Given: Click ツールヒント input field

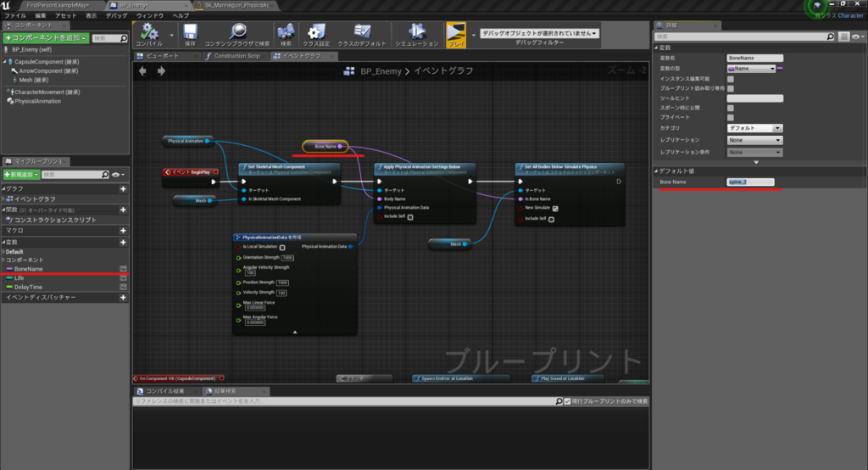Looking at the screenshot, I should tap(755, 98).
